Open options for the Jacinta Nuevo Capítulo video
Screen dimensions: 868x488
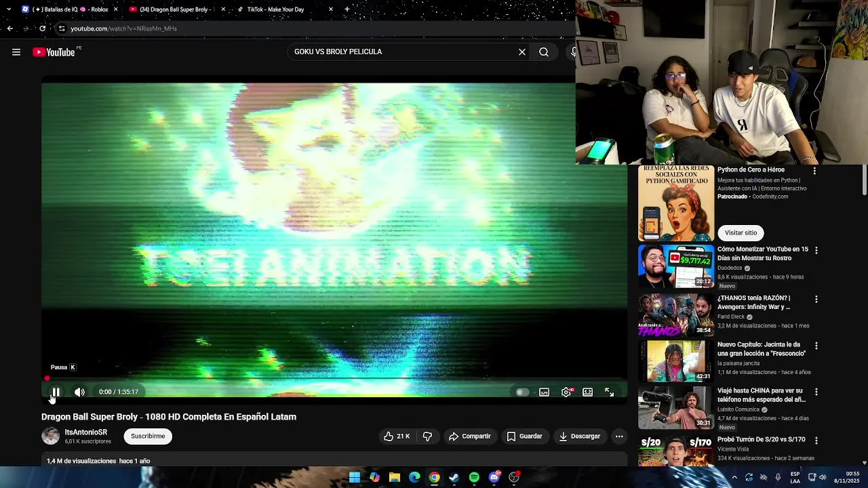tap(816, 346)
